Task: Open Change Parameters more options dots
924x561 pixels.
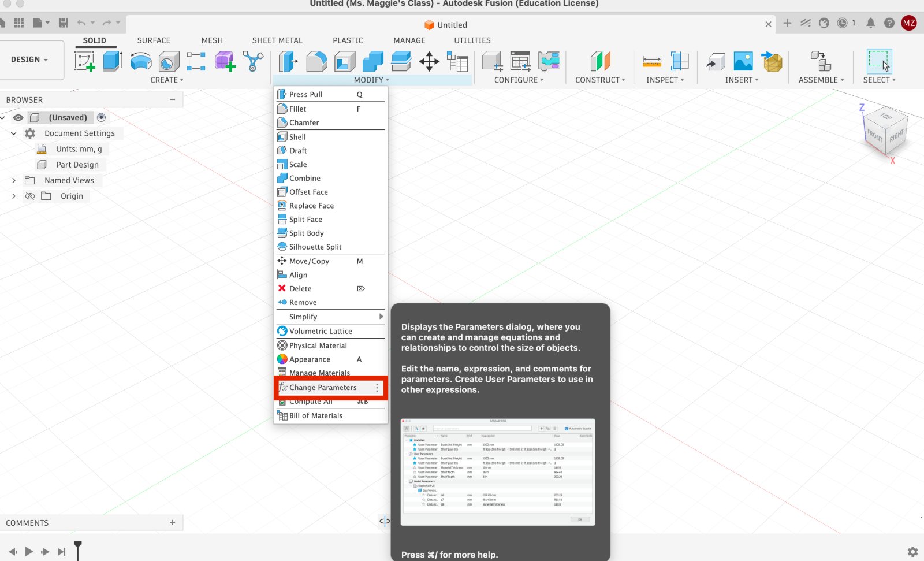Action: click(x=377, y=388)
